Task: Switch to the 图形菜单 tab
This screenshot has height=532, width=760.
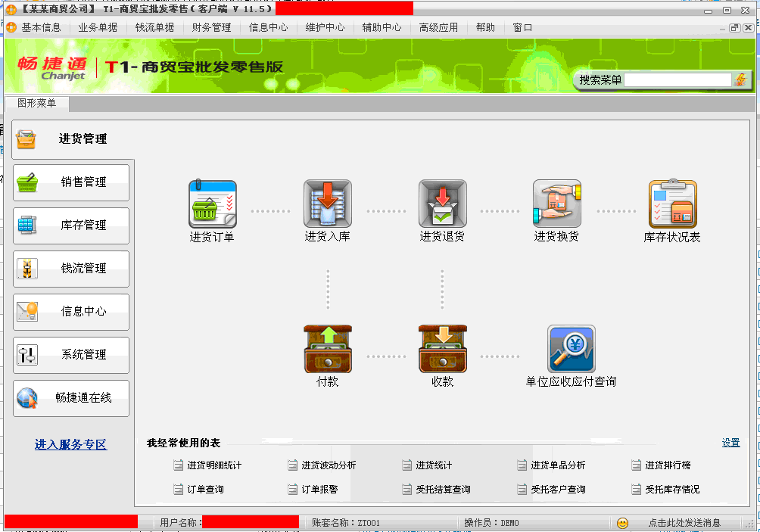Action: (36, 104)
